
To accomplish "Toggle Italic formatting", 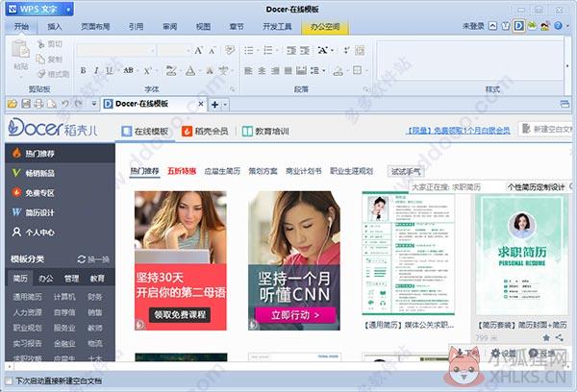I will pos(96,70).
